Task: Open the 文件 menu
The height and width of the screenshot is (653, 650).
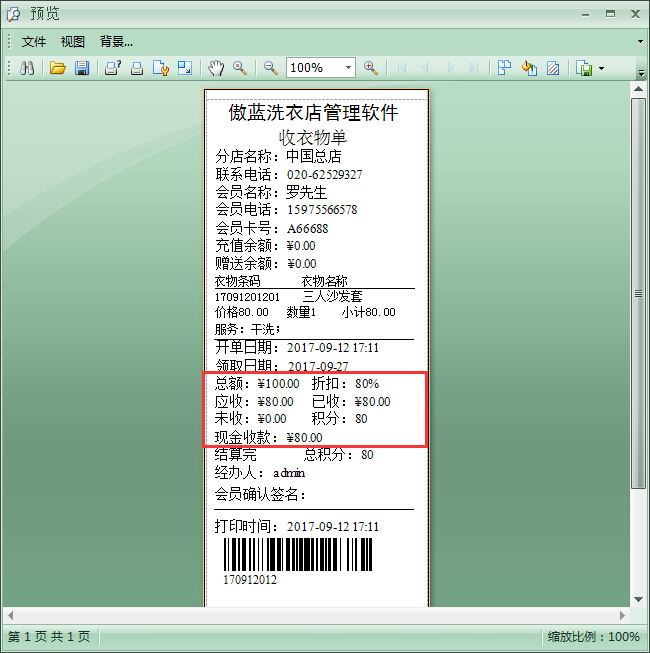Action: [34, 42]
